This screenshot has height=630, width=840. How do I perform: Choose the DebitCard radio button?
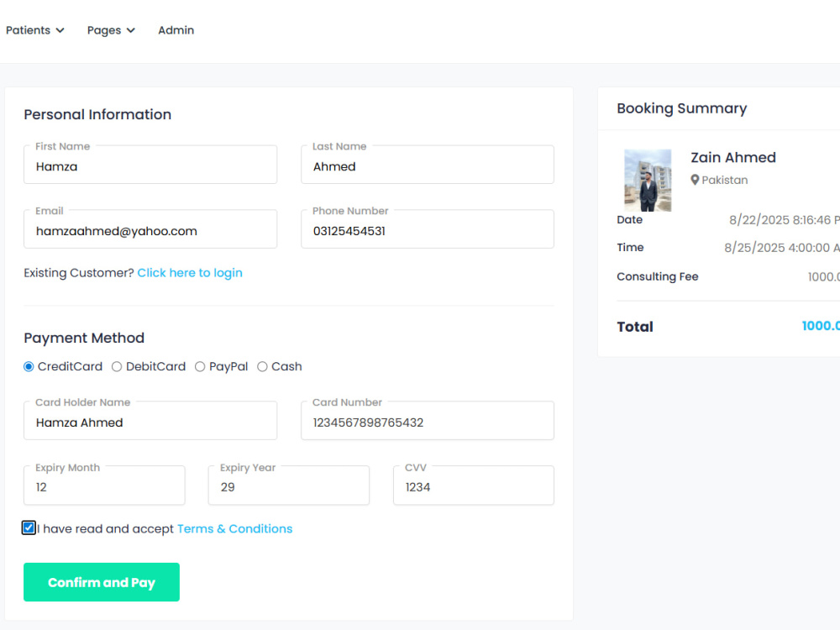point(117,366)
